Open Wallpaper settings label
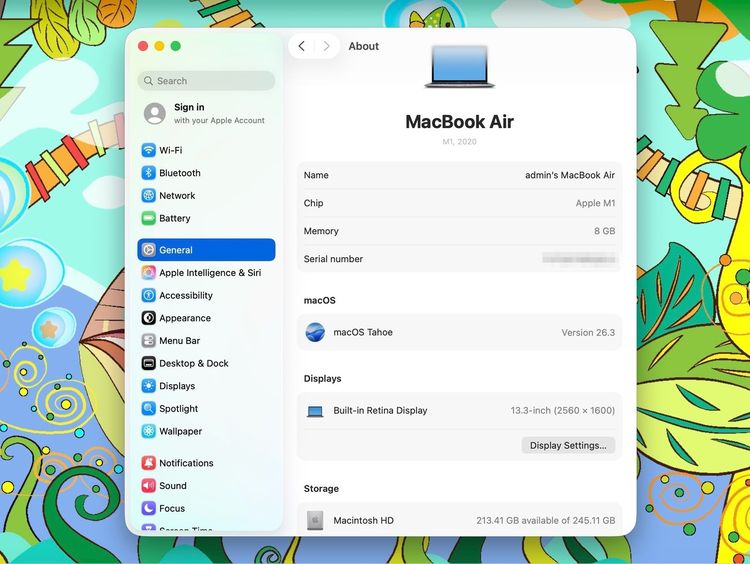Viewport: 750px width, 564px height. (x=180, y=431)
